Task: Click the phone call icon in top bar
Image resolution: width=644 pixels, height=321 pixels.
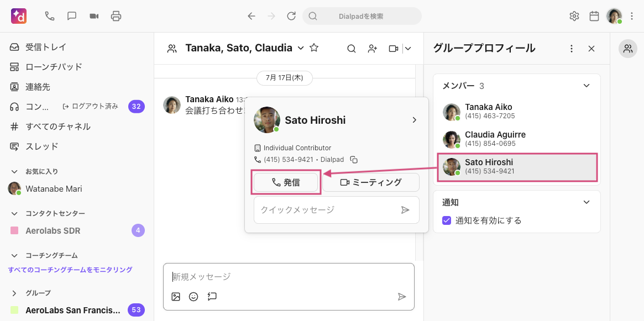Action: (x=50, y=16)
